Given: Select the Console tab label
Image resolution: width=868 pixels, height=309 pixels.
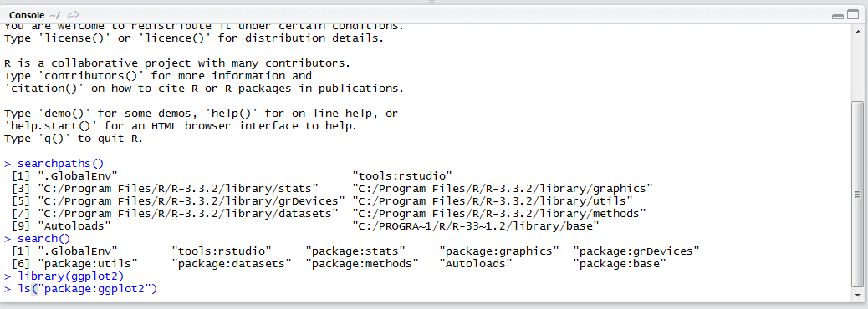Looking at the screenshot, I should point(27,15).
